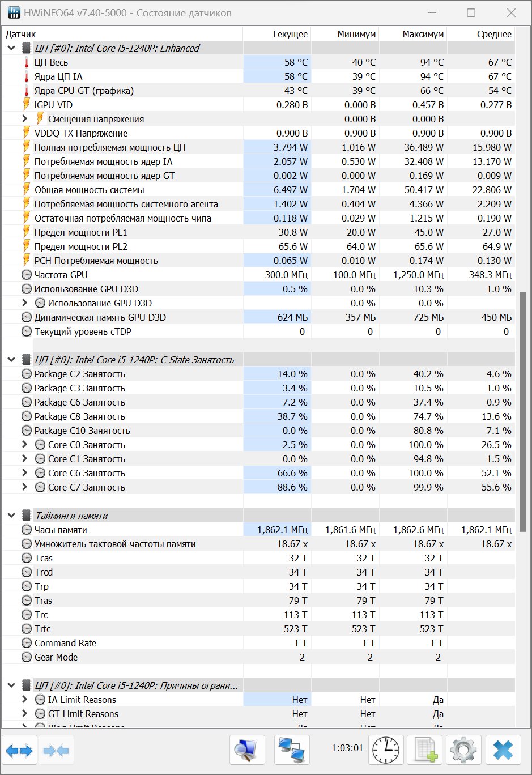Click the clock reset timer icon
The height and width of the screenshot is (775, 532).
click(x=386, y=751)
